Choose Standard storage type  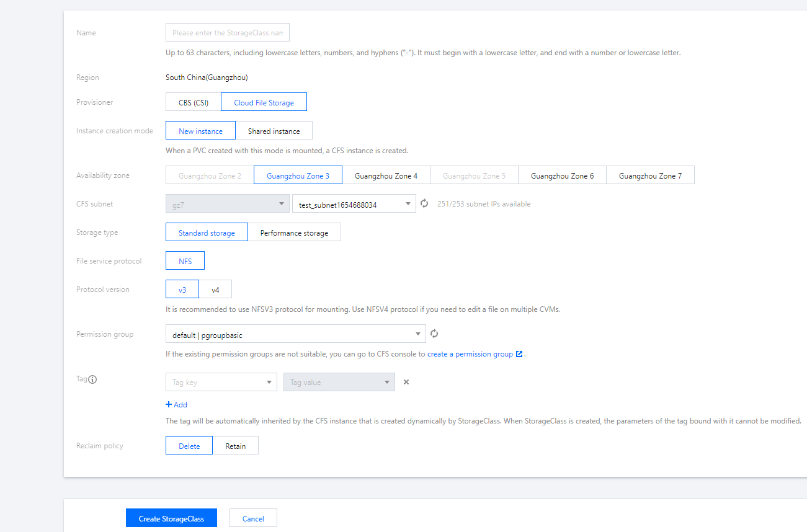207,233
